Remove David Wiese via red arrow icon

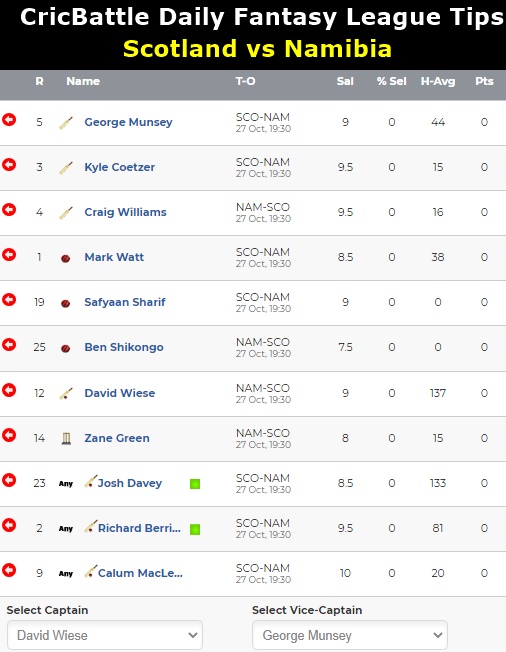(9, 390)
